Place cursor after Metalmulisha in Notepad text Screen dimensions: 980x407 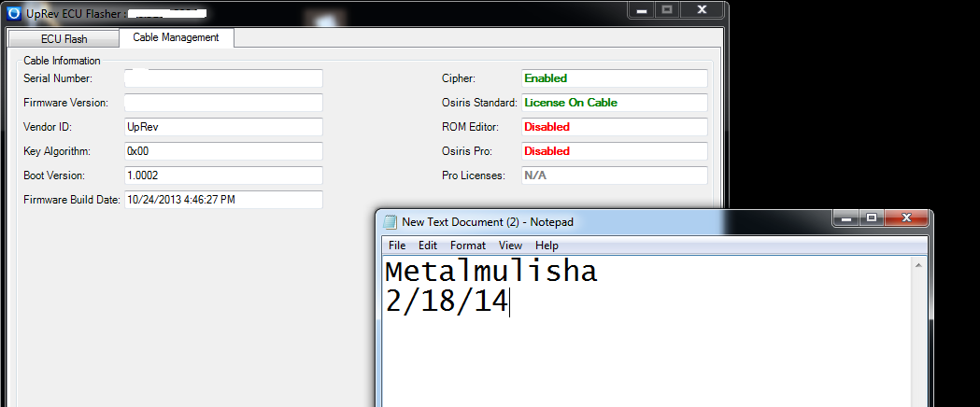[x=599, y=273]
